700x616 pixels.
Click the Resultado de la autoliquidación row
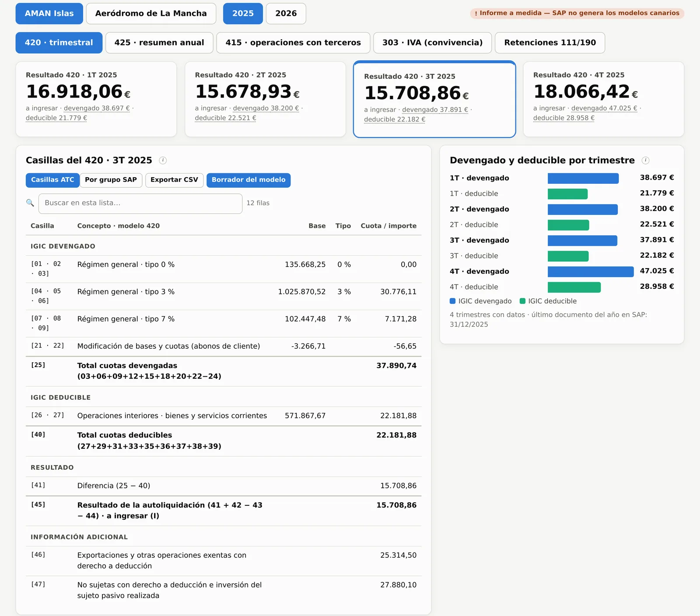224,511
